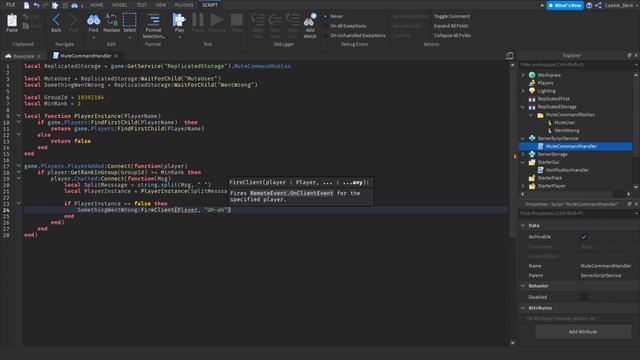This screenshot has height=360, width=640.
Task: Click the binoculars icon in quick access bar
Action: point(75,5)
